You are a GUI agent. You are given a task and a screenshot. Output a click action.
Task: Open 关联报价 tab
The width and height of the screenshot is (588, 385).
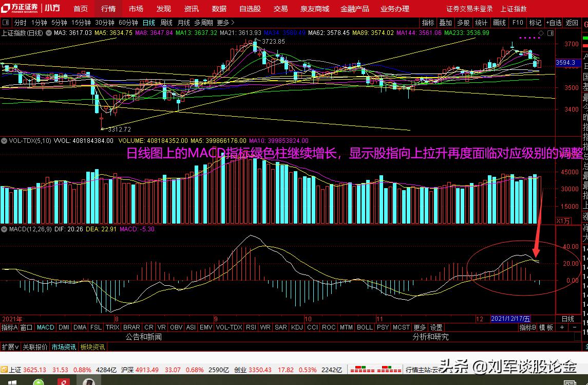coord(35,347)
